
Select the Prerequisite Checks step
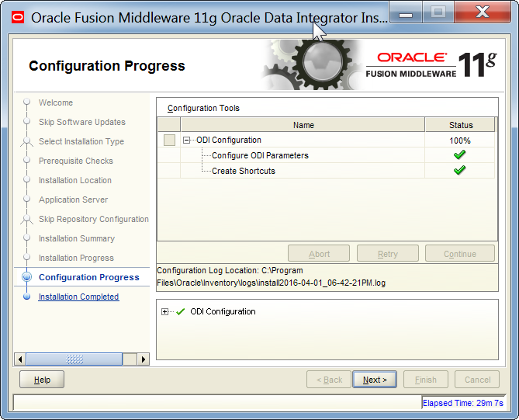(76, 161)
